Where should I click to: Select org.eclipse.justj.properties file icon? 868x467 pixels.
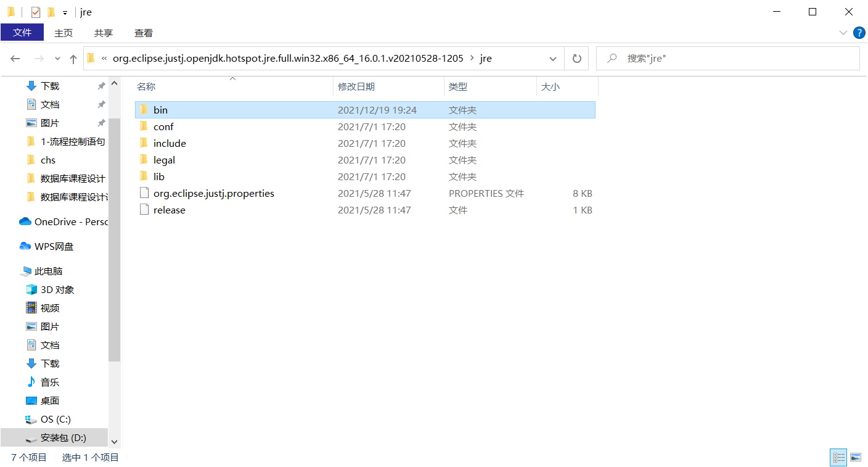tap(144, 193)
